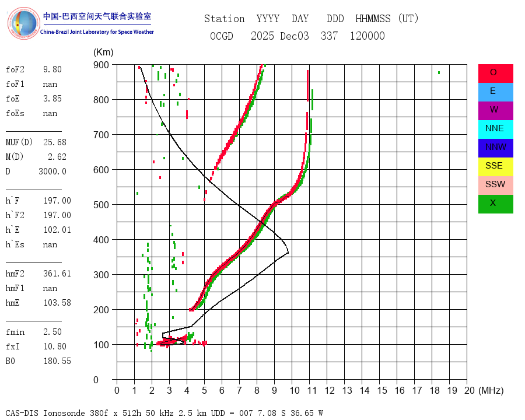This screenshot has width=525, height=420.
Task: Click the h`F2 value 197.00
Action: point(57,215)
